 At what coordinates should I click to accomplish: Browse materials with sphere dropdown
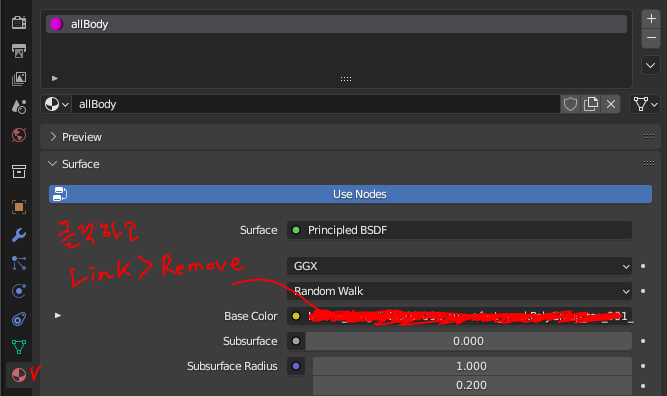[x=57, y=104]
